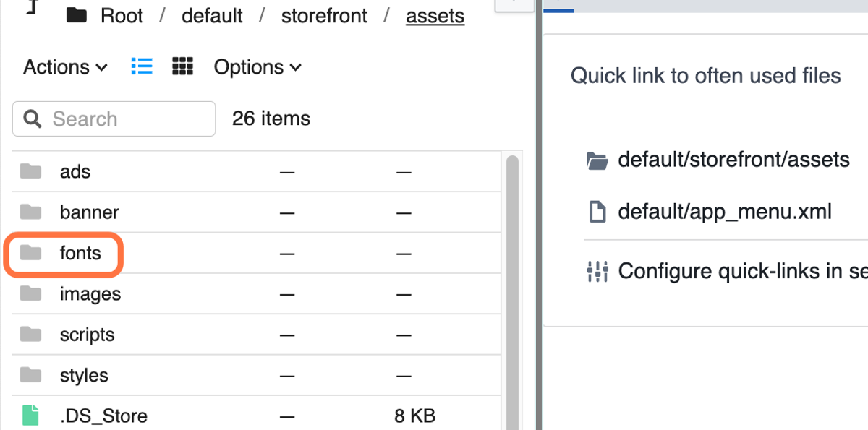
Task: Go to default in breadcrumb path
Action: [212, 16]
